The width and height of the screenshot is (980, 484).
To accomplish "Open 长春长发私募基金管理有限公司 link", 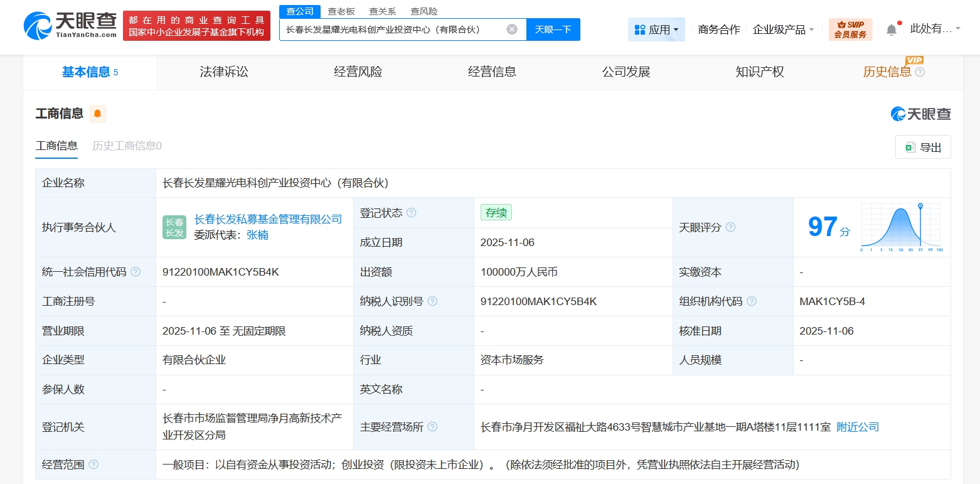I will 268,219.
